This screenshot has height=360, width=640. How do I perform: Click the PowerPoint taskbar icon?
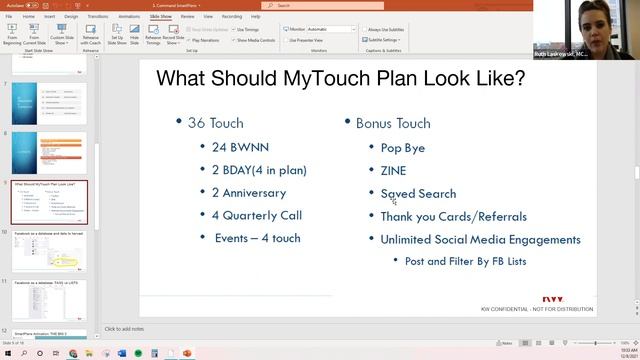point(187,353)
